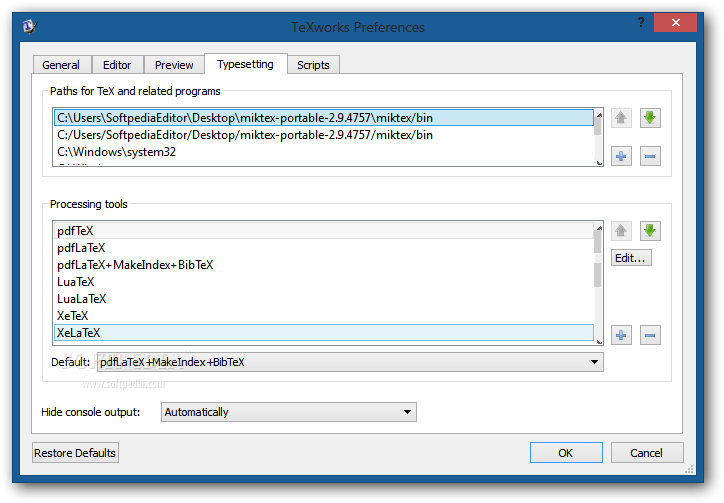Open the Default processing tool dropdown
The height and width of the screenshot is (503, 724).
coord(350,362)
